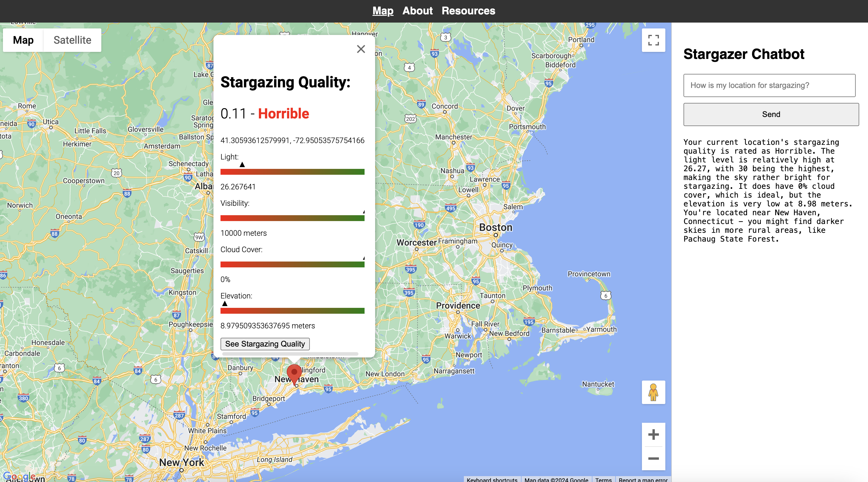Toggle fullscreen map view
Screen dimensions: 868x482
[x=653, y=40]
